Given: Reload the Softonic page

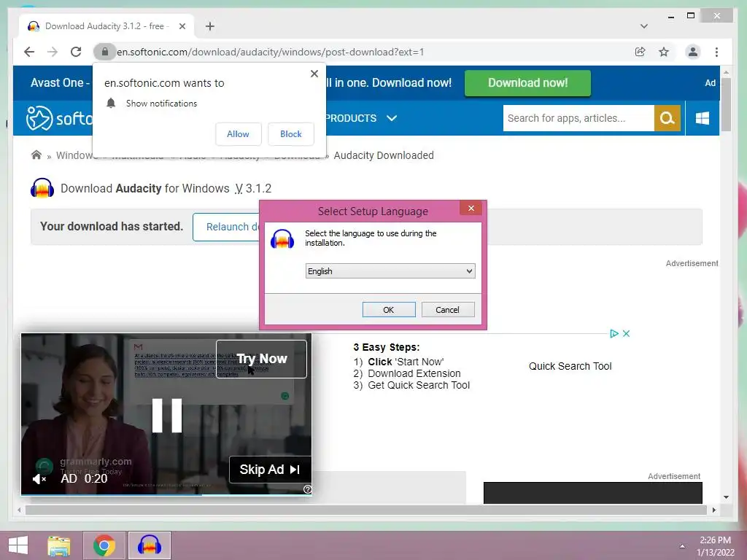Looking at the screenshot, I should click(76, 52).
